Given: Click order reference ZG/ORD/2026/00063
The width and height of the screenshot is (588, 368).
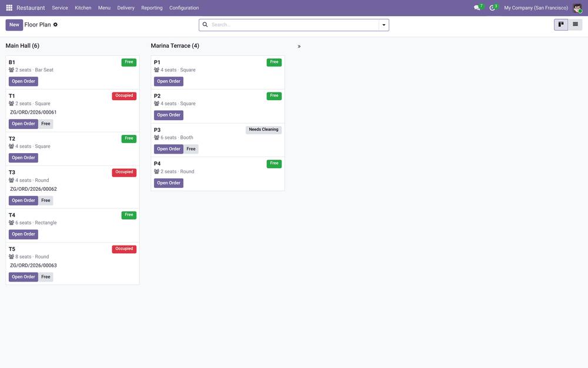Looking at the screenshot, I should 34,266.
